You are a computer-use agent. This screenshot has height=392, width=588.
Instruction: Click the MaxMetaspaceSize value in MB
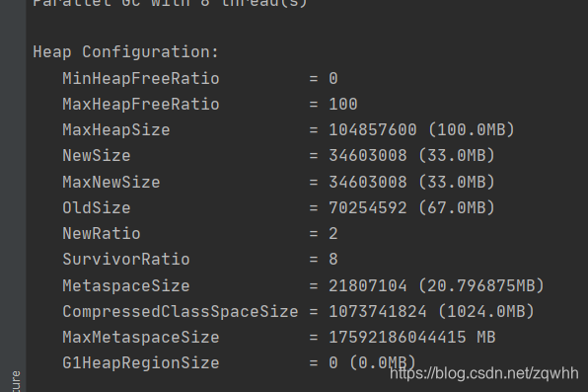point(412,337)
